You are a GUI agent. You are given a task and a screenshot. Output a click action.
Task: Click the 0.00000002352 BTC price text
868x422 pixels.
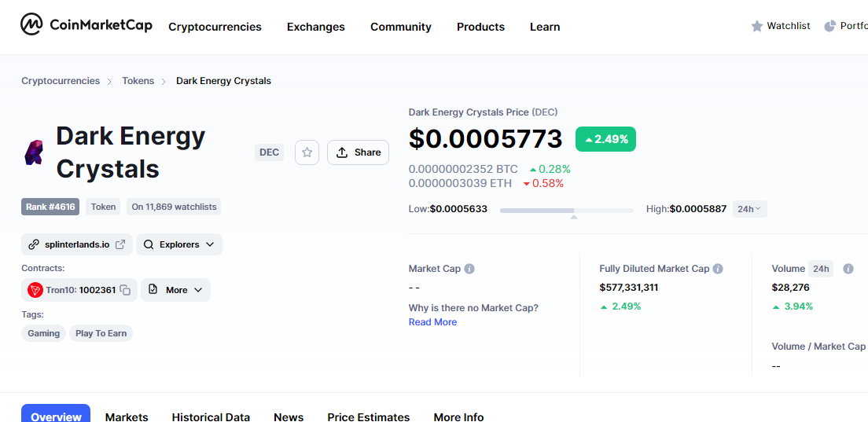(x=463, y=169)
